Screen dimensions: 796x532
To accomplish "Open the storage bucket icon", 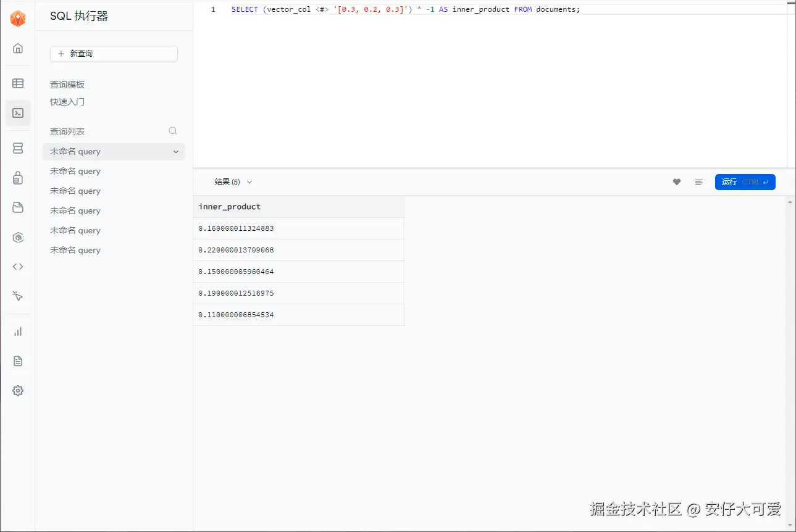I will pos(18,207).
